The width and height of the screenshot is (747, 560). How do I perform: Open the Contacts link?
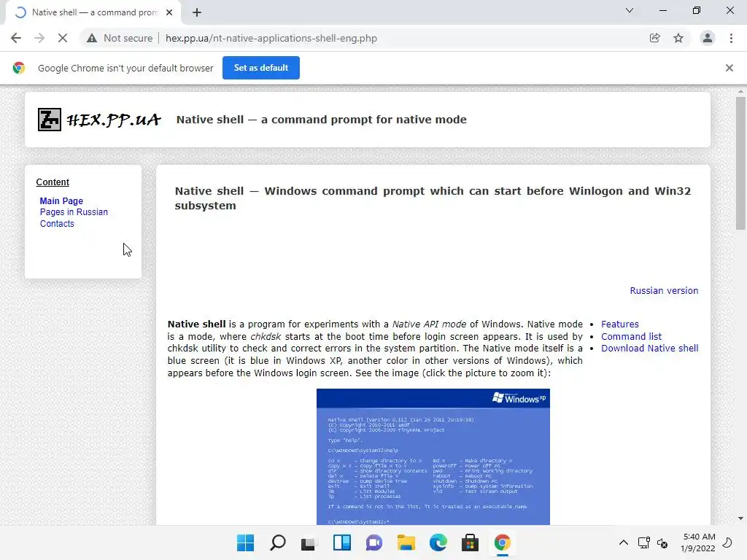click(x=57, y=224)
